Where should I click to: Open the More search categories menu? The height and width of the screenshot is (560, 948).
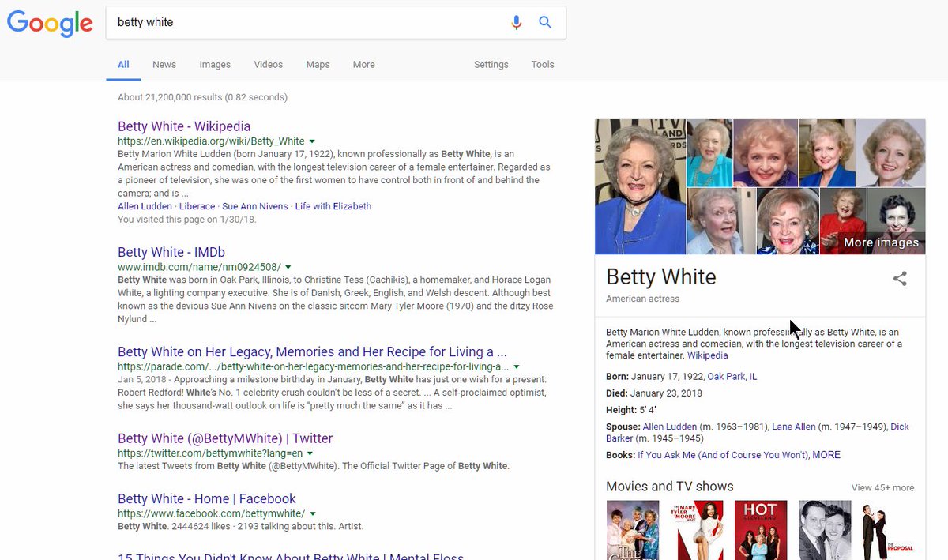pyautogui.click(x=364, y=65)
